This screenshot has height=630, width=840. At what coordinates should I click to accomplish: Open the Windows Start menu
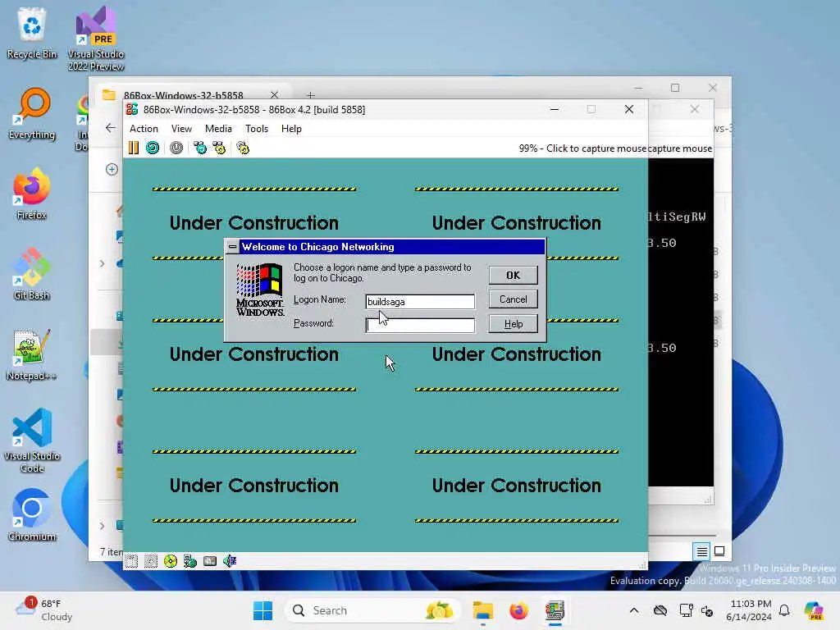pyautogui.click(x=262, y=610)
